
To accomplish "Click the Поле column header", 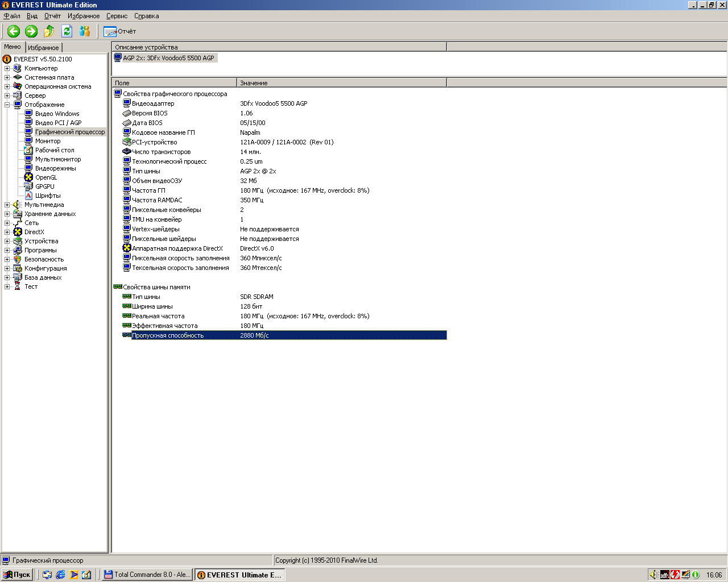I will coord(174,83).
